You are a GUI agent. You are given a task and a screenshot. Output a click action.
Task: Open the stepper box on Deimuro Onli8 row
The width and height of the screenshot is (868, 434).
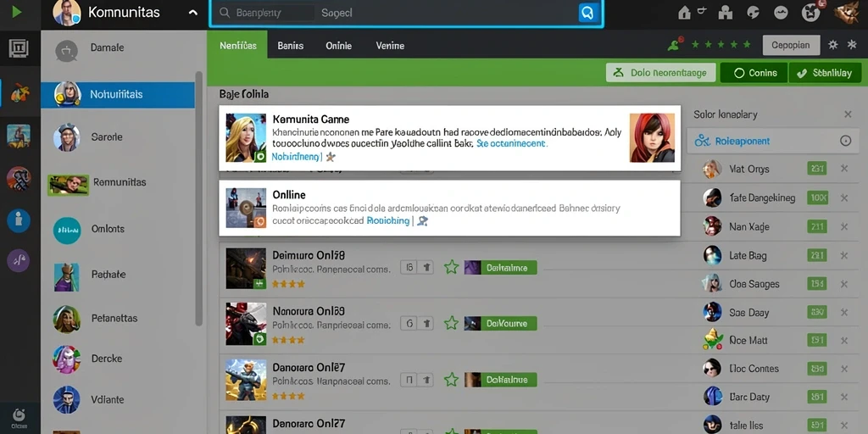pos(416,267)
